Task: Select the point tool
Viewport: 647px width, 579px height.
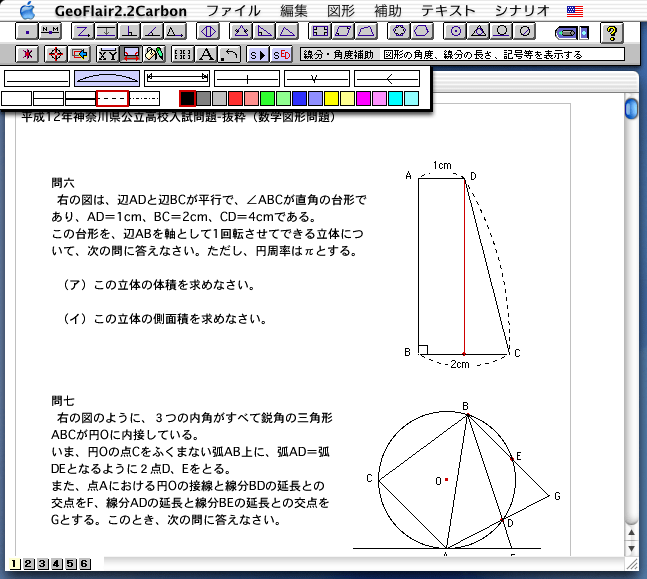Action: point(27,32)
